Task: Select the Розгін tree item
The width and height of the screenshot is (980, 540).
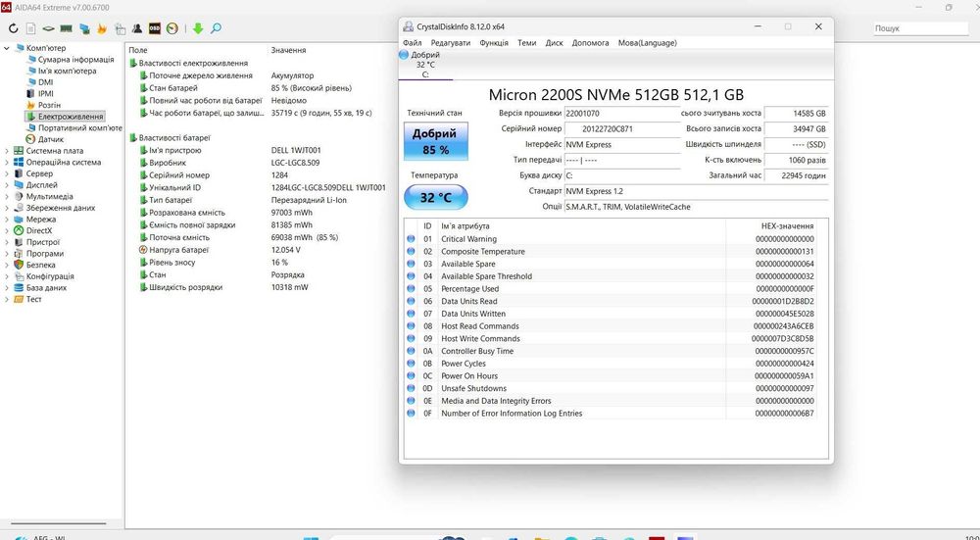Action: 49,105
